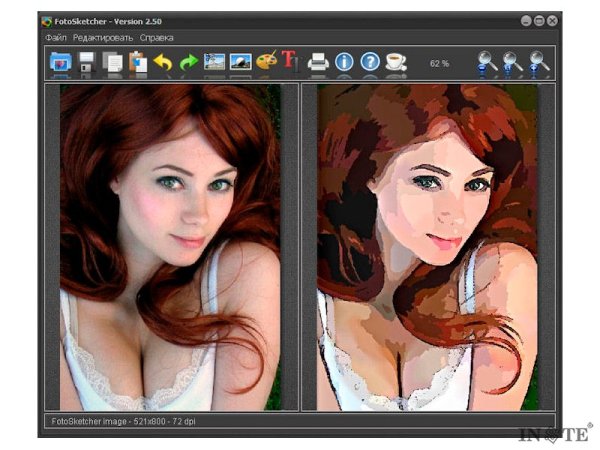The height and width of the screenshot is (450, 600).
Task: Open the Справка menu
Action: tap(156, 37)
